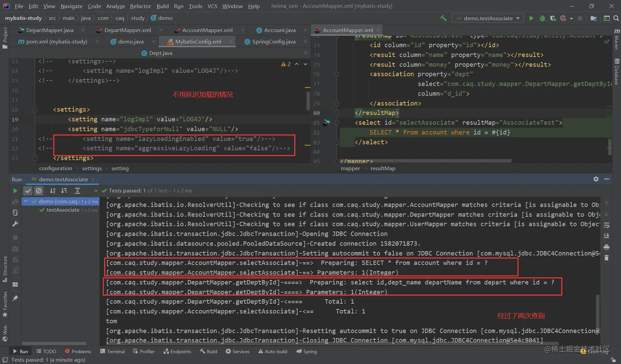Jump to previous console stack trace arrow
This screenshot has width=621, height=364.
click(x=607, y=204)
